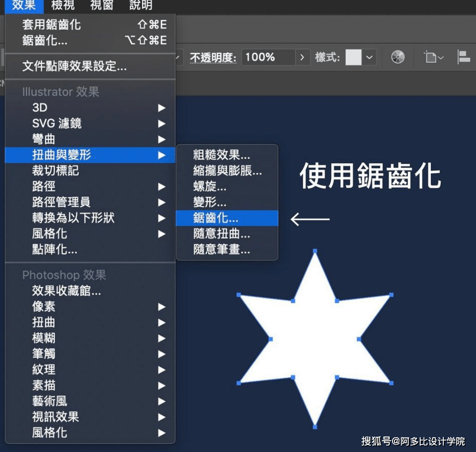The width and height of the screenshot is (476, 452).
Task: Open 文件點陣效果設定... dialog
Action: point(90,66)
